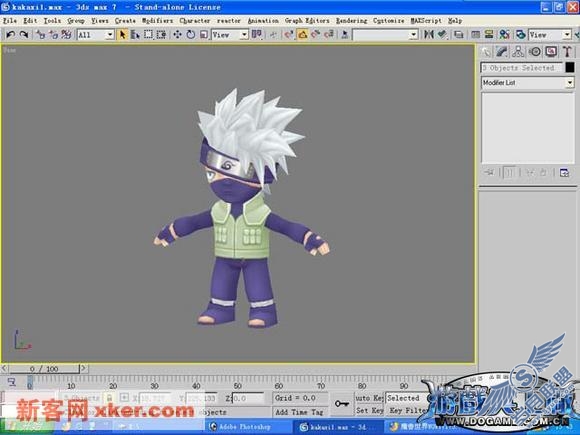Redo using the Redo arrow icon
This screenshot has width=580, height=435.
point(24,35)
